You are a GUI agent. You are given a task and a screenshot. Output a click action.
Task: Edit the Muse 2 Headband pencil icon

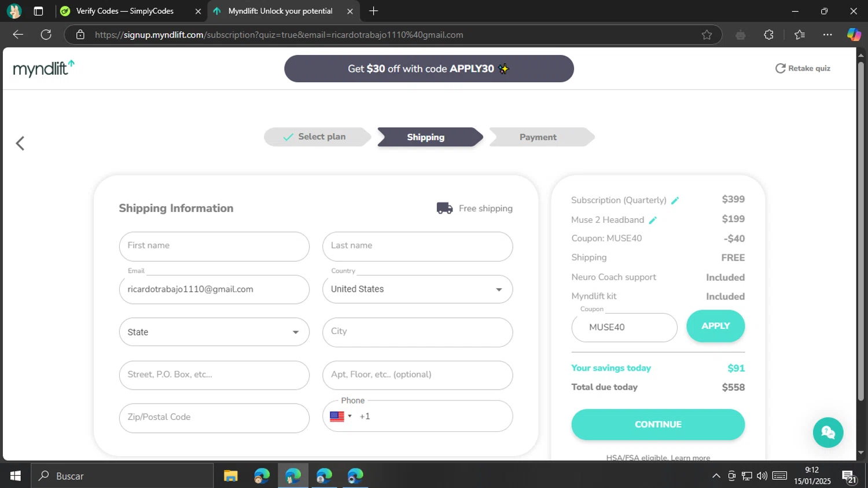coord(653,220)
